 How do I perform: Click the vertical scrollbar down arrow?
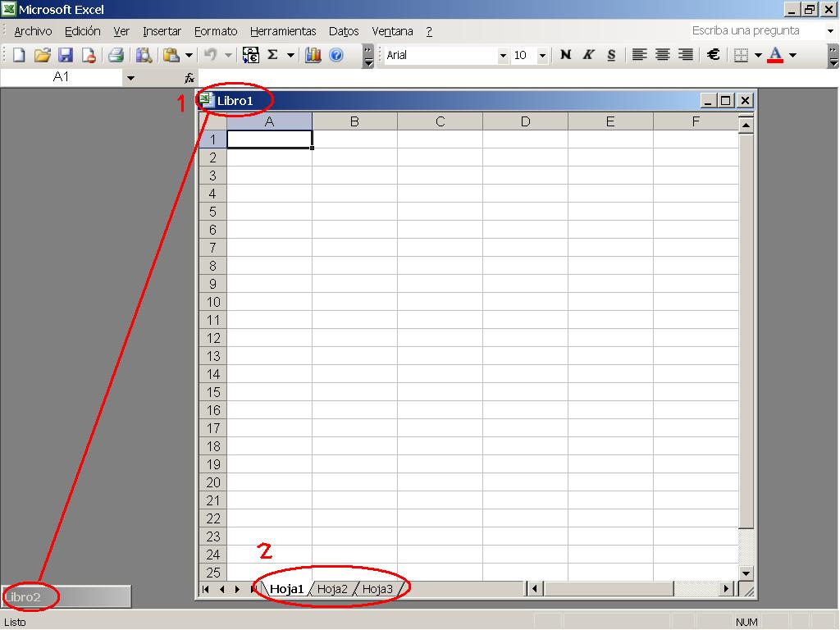(746, 573)
